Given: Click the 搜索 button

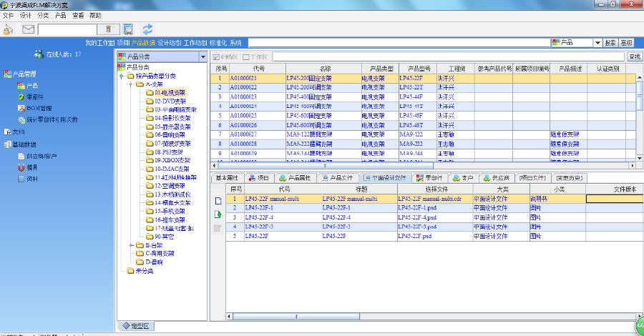Looking at the screenshot, I should pyautogui.click(x=610, y=43).
